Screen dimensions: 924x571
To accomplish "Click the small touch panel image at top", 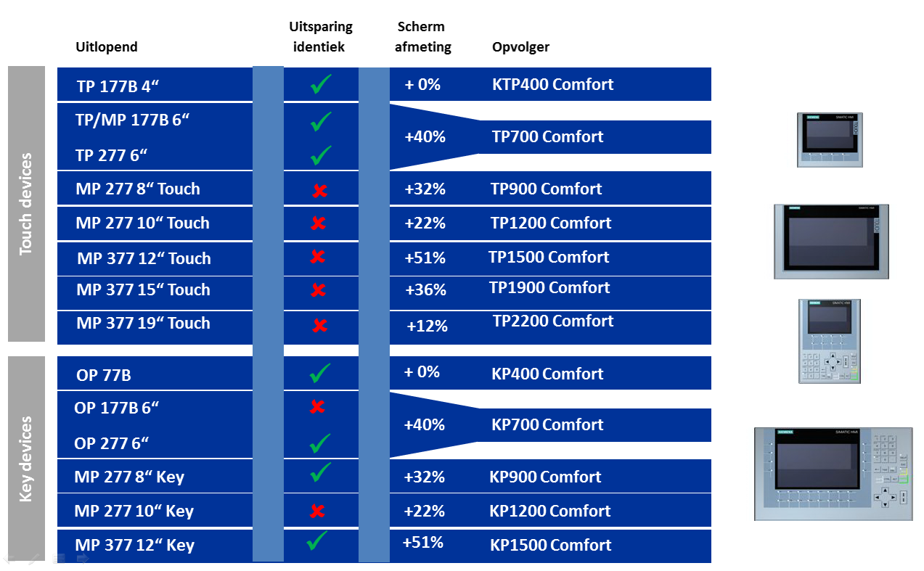I will (x=830, y=141).
